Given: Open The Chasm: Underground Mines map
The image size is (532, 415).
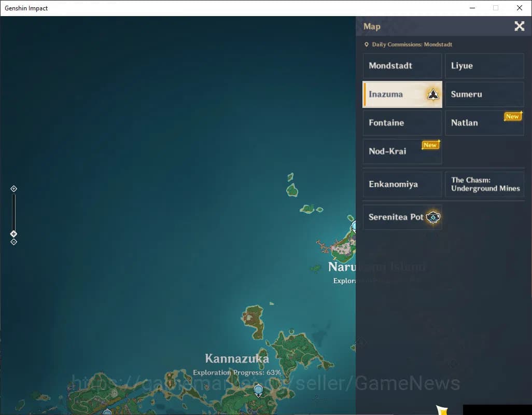Looking at the screenshot, I should (484, 184).
